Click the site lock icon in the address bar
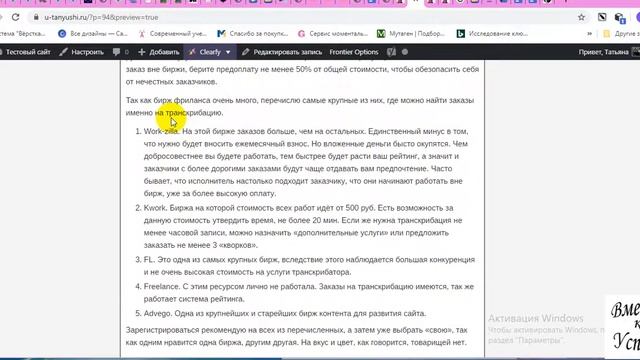640x360 pixels. [x=36, y=17]
